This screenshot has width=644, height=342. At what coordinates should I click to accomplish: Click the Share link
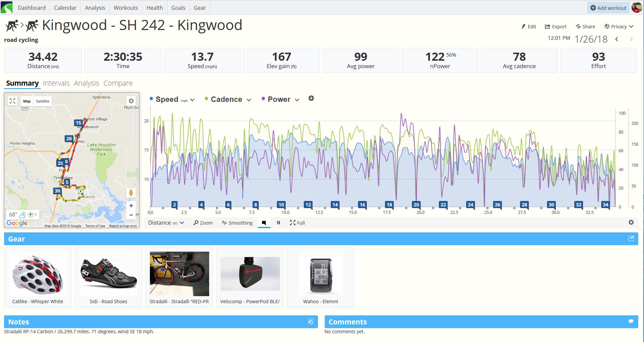[585, 26]
